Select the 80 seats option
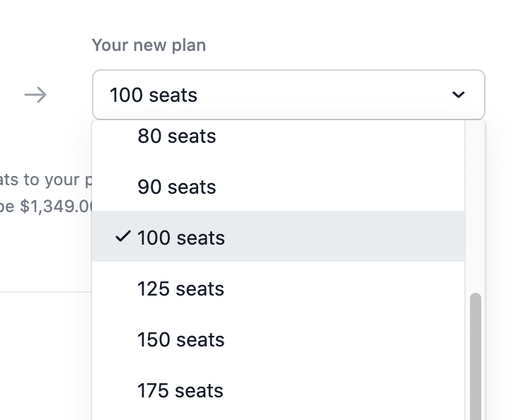This screenshot has height=420, width=528. (x=177, y=136)
